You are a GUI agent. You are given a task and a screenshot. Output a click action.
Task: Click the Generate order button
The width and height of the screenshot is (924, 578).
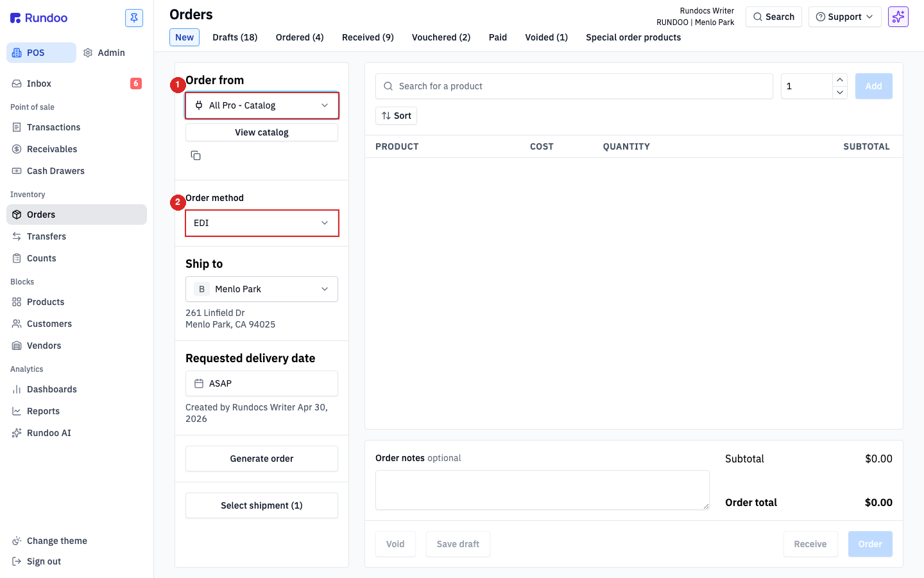point(262,459)
